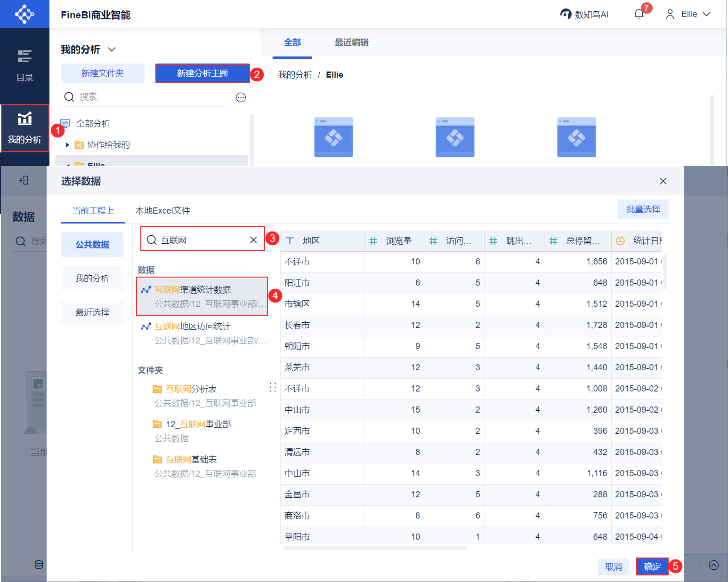Click the third analysis subject thumbnail

(576, 137)
